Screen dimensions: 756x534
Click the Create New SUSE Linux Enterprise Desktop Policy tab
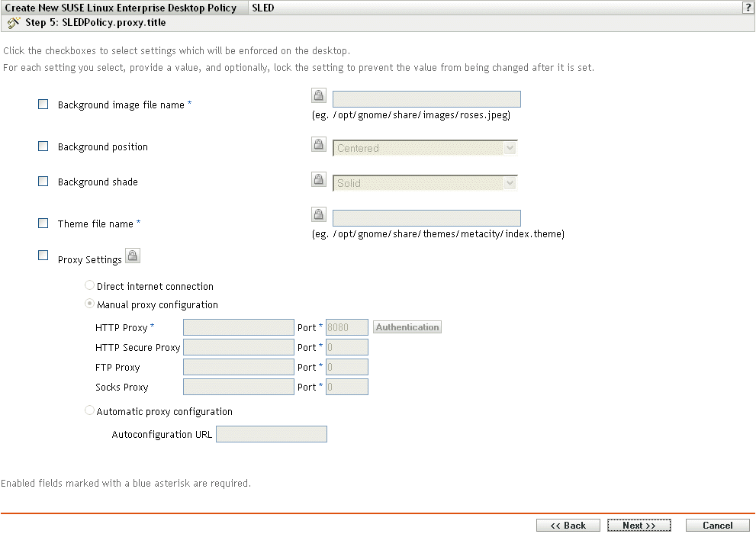[122, 8]
